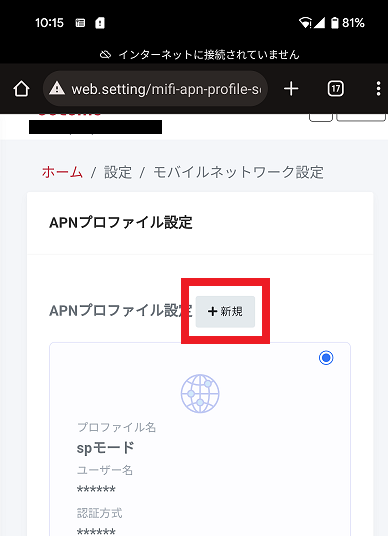Tap the cellular signal strength icon
Viewport: 388px width, 536px height.
coord(319,23)
